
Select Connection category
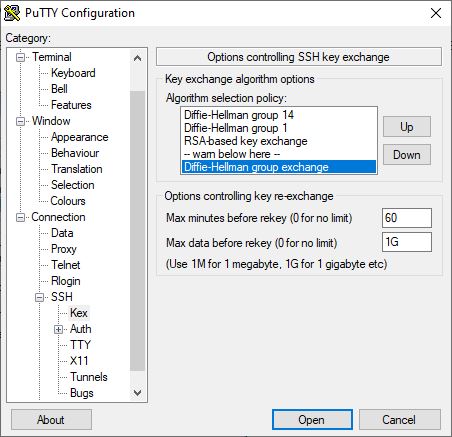pyautogui.click(x=58, y=217)
